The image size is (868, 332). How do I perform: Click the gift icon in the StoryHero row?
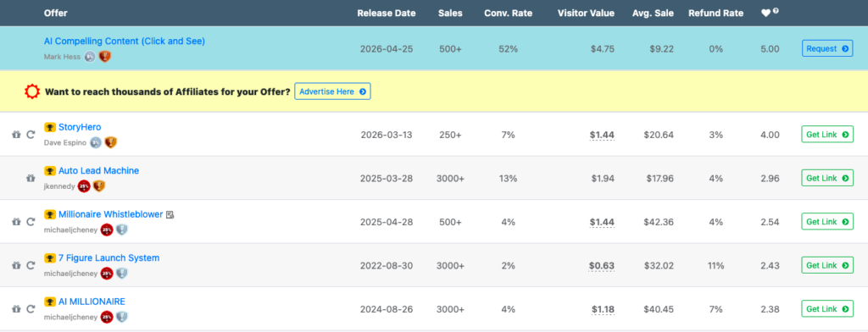(x=16, y=135)
